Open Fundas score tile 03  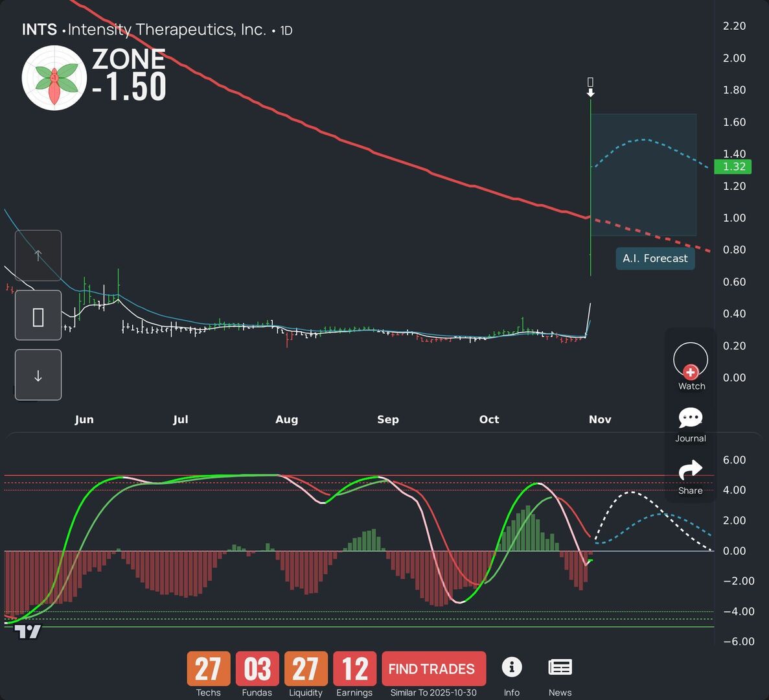point(257,669)
